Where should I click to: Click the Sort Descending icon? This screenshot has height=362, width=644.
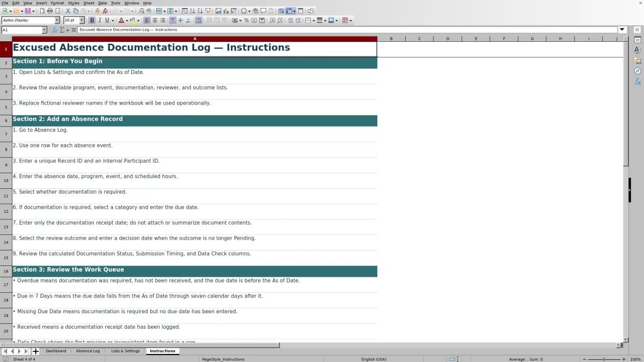(x=200, y=11)
